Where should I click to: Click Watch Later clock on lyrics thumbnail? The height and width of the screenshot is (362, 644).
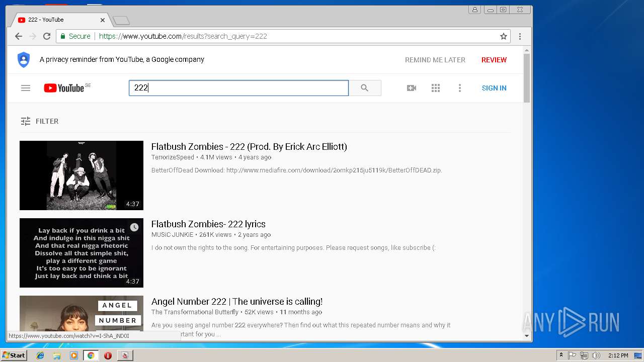pos(134,227)
